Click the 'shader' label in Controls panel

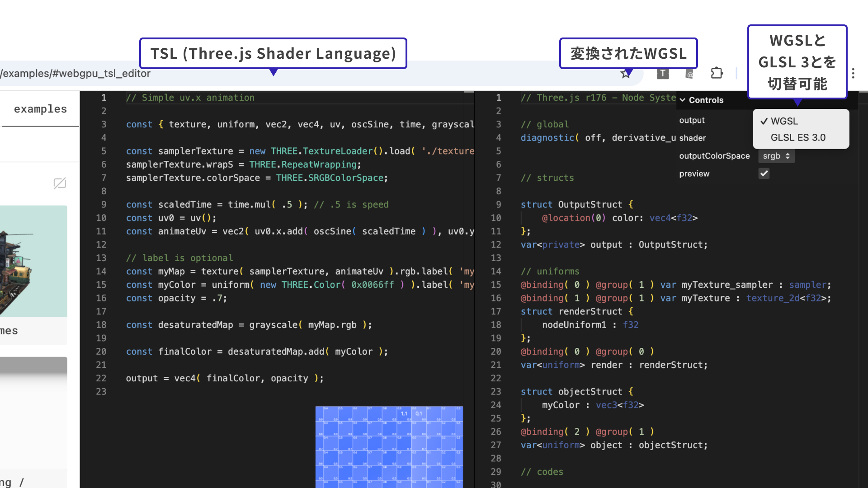coord(692,138)
